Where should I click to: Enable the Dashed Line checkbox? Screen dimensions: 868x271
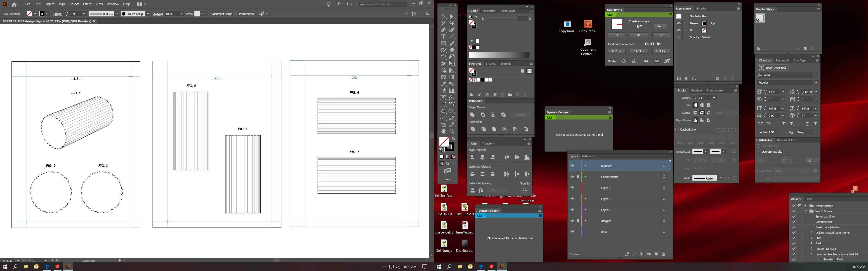pyautogui.click(x=677, y=129)
